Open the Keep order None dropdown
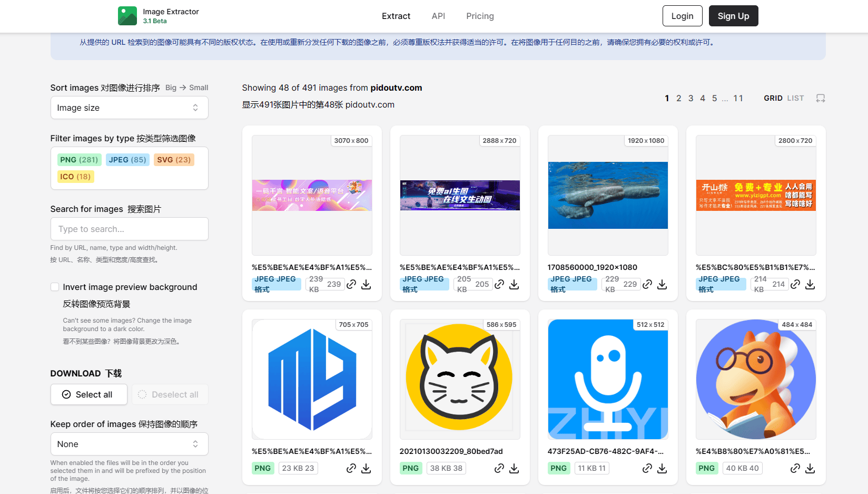This screenshot has height=494, width=868. (129, 444)
